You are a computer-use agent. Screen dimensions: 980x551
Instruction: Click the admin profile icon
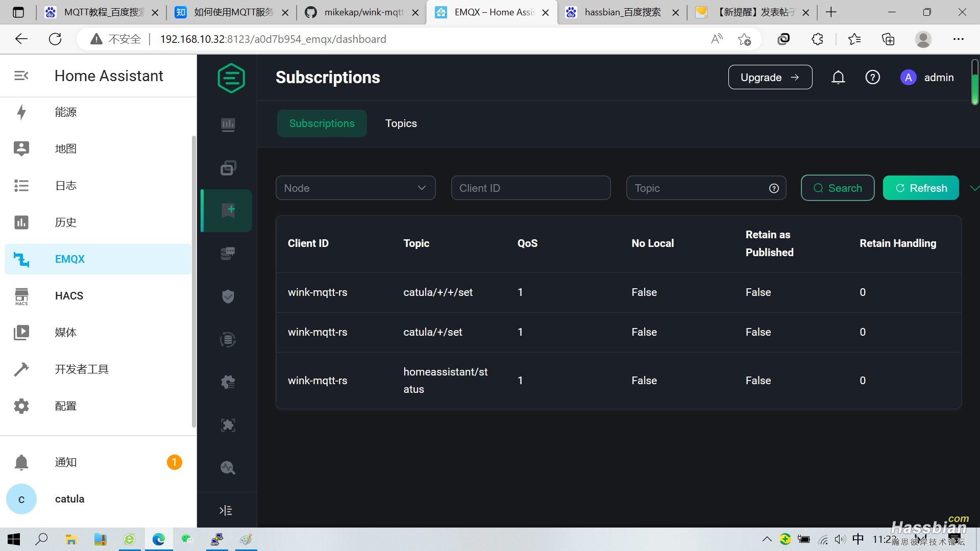click(910, 76)
